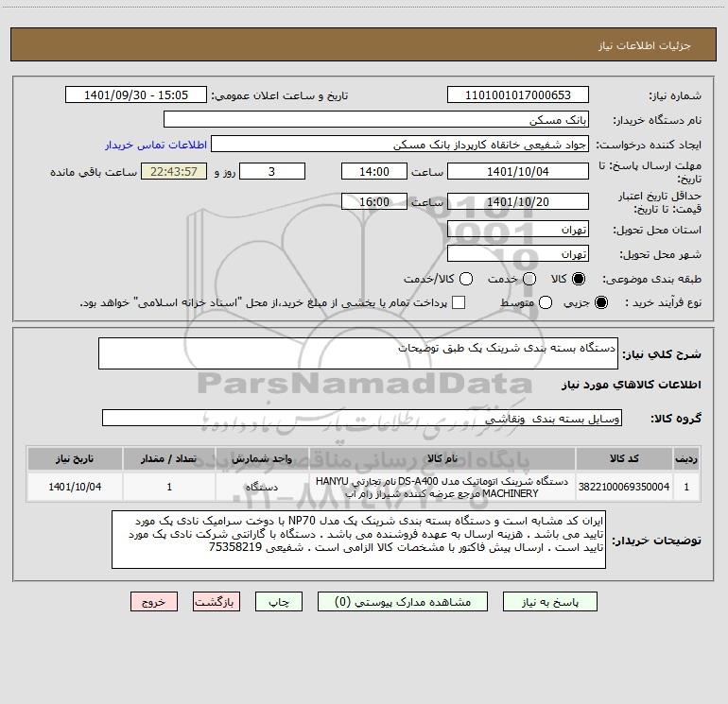Click product code 3822100069350004 cell
This screenshot has height=704, width=728.
(624, 487)
